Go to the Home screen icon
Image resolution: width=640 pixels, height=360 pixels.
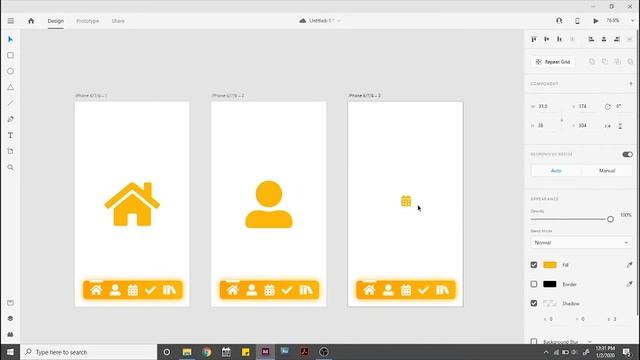click(31, 20)
